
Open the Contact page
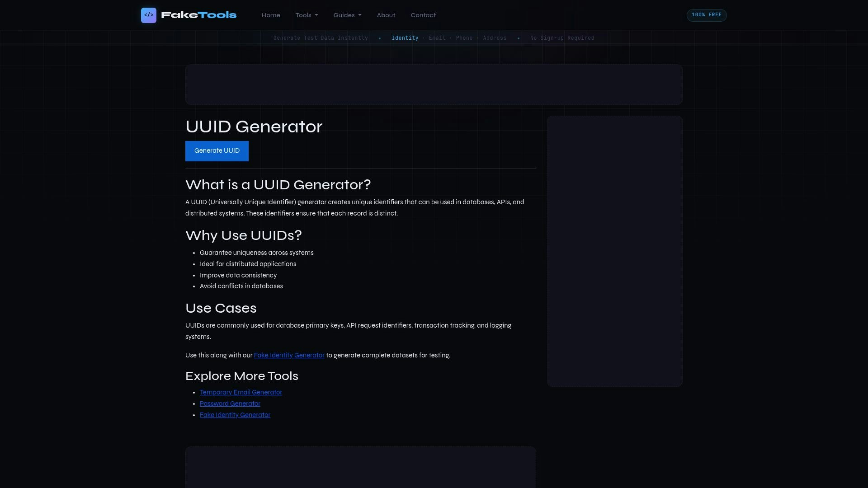click(423, 15)
